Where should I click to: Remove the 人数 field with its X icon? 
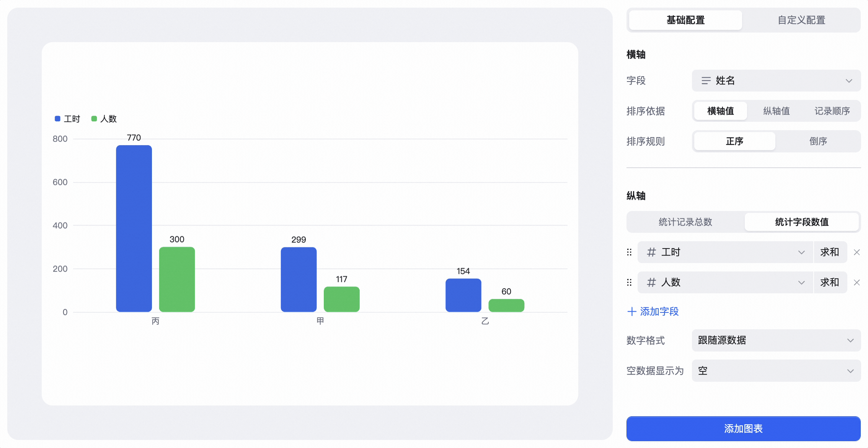click(857, 283)
